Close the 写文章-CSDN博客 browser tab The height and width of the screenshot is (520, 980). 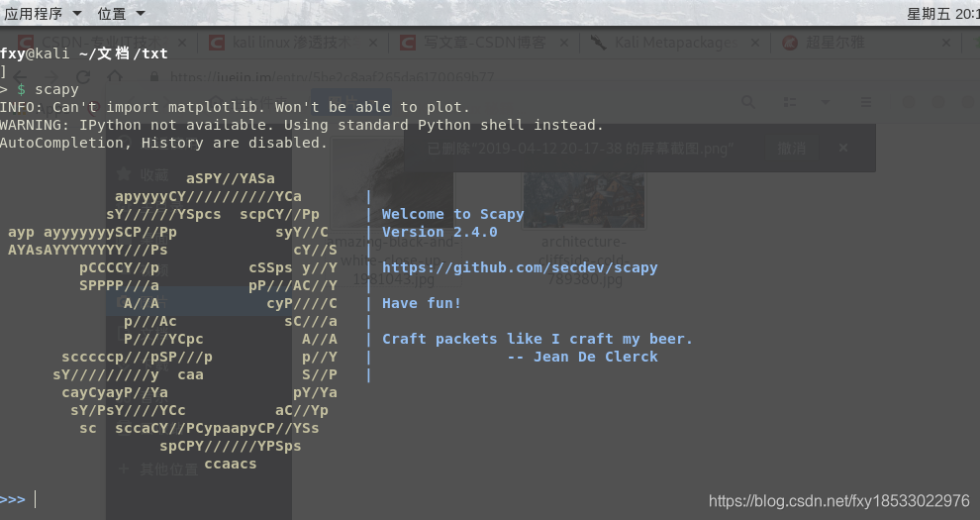pyautogui.click(x=564, y=43)
